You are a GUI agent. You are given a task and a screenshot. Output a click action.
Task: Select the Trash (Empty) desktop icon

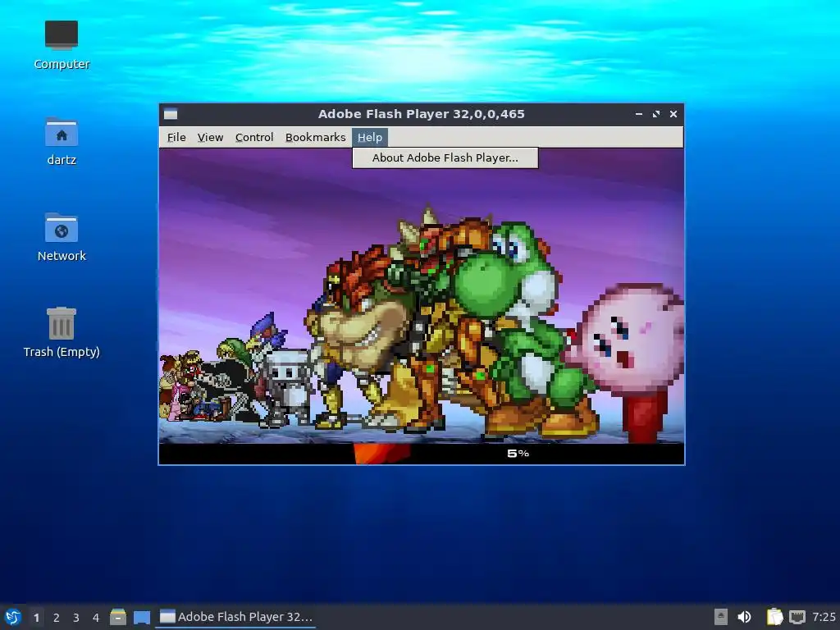pos(62,333)
